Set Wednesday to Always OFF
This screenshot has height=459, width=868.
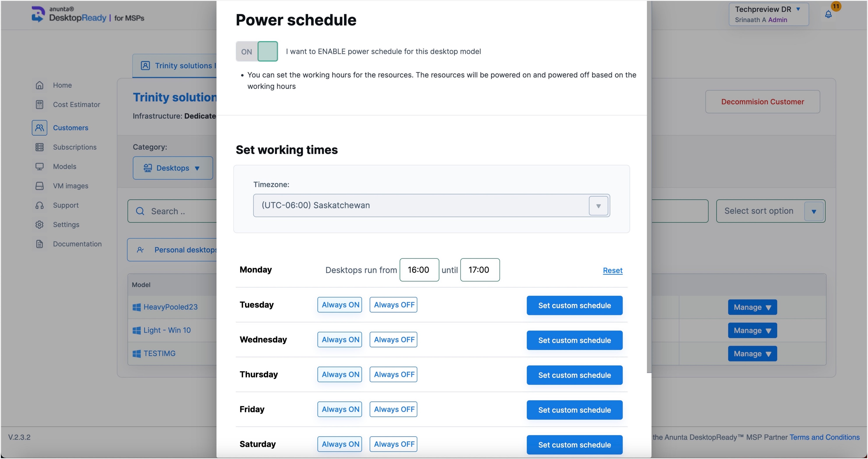[x=394, y=340]
